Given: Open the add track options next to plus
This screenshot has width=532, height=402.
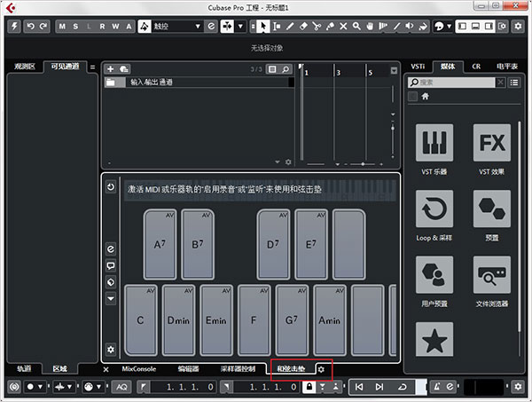Looking at the screenshot, I should [x=124, y=68].
